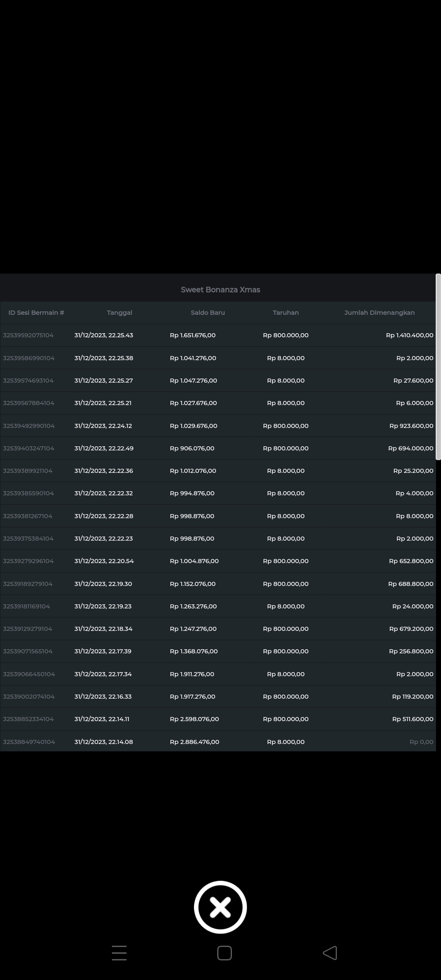441x980 pixels.
Task: Click the 'Saldo Baru' column header
Action: click(x=207, y=313)
